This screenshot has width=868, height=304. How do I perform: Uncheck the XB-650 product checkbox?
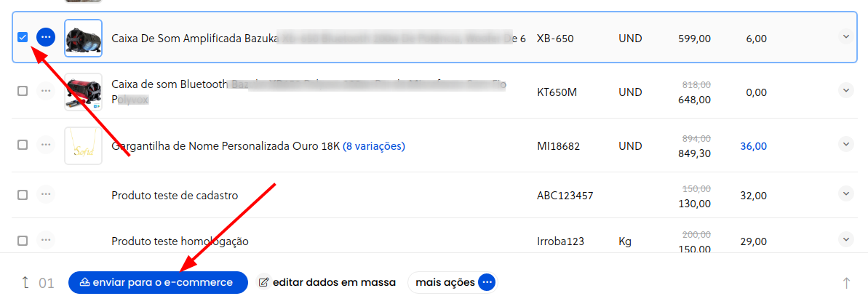click(x=23, y=37)
